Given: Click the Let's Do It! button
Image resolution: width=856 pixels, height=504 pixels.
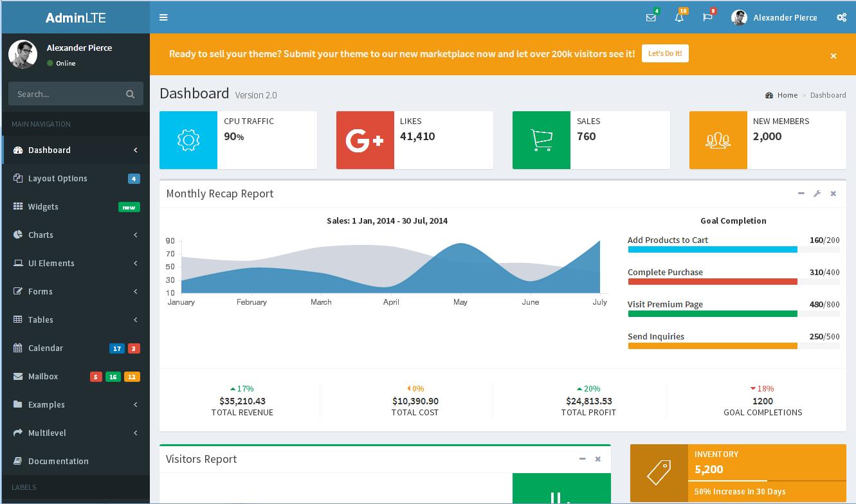Looking at the screenshot, I should point(665,53).
